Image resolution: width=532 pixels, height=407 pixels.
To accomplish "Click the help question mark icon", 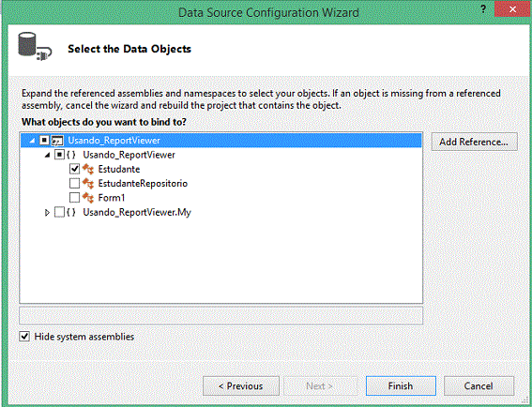I will (483, 9).
